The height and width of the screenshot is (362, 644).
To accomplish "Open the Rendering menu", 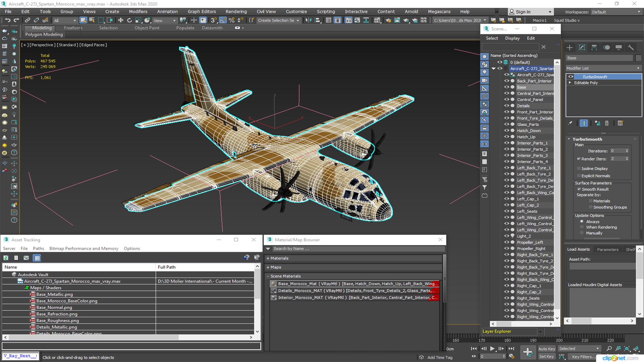I will (236, 11).
